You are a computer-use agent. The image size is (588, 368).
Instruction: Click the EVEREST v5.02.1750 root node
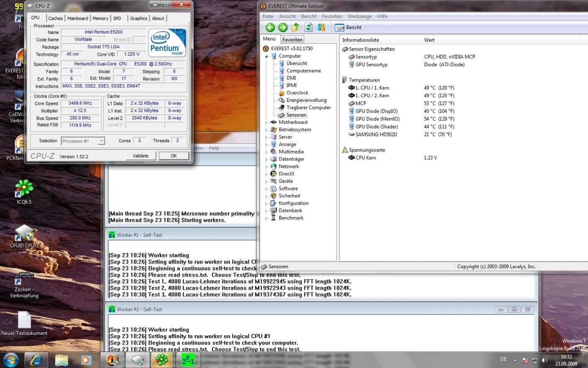[x=291, y=49]
